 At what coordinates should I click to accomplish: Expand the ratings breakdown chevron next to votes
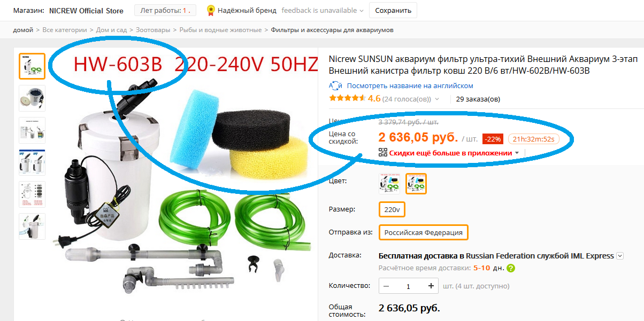click(x=437, y=99)
